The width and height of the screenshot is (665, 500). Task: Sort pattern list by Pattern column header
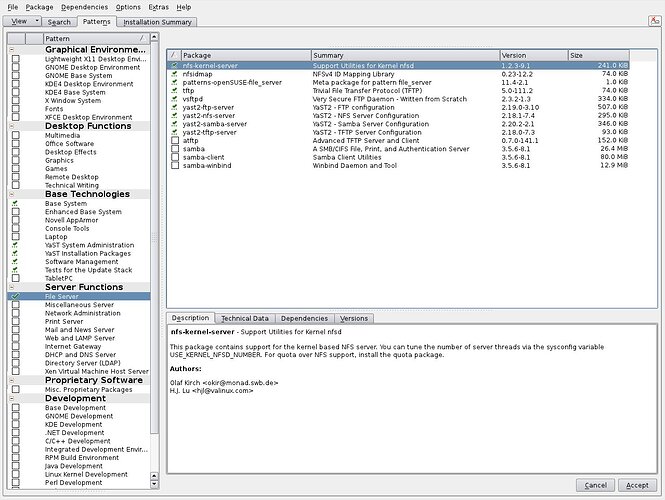96,39
